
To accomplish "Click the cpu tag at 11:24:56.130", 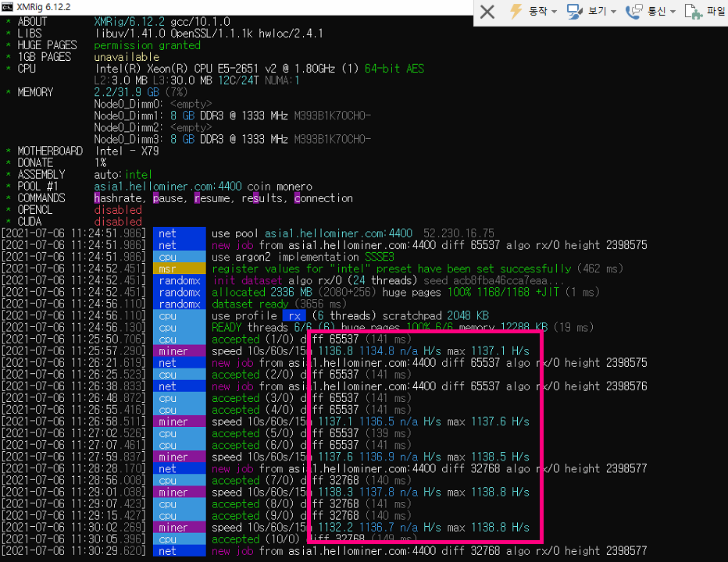I will point(179,327).
